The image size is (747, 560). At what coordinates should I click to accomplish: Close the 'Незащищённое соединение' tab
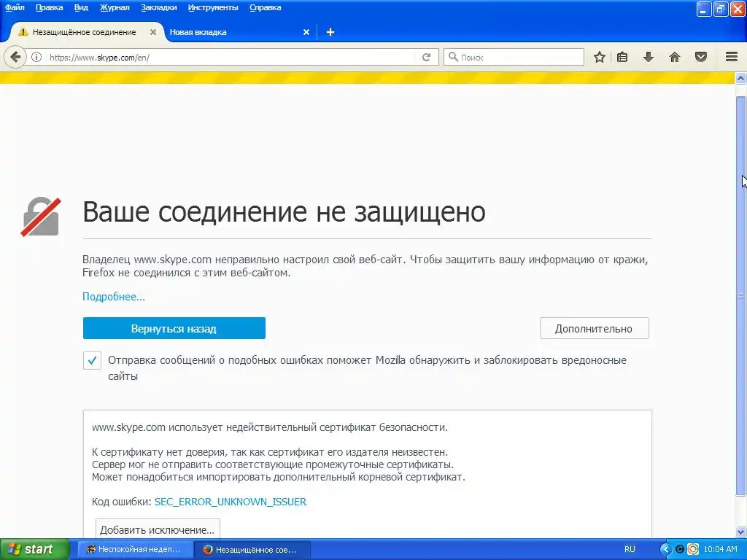[153, 32]
